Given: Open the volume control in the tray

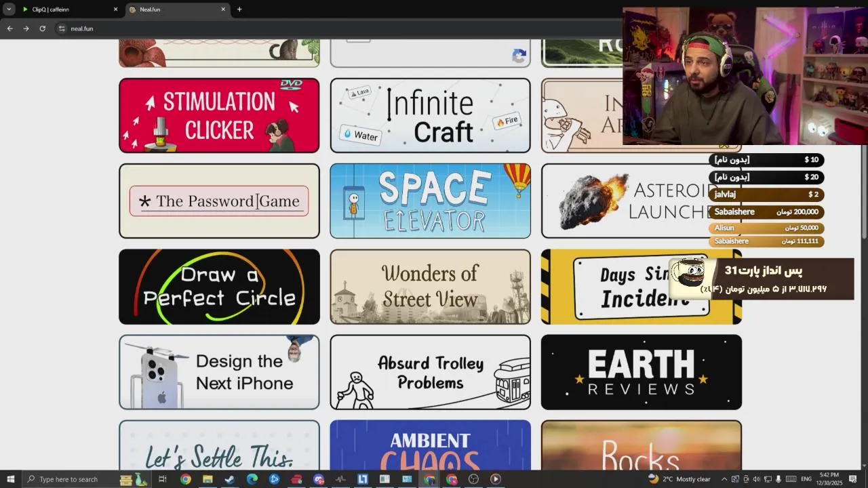Looking at the screenshot, I should 756,479.
